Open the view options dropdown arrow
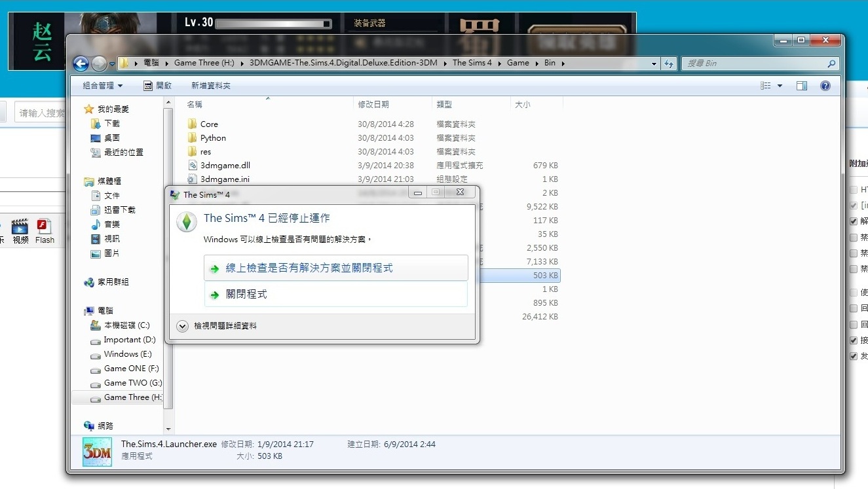This screenshot has width=868, height=489. click(x=780, y=86)
